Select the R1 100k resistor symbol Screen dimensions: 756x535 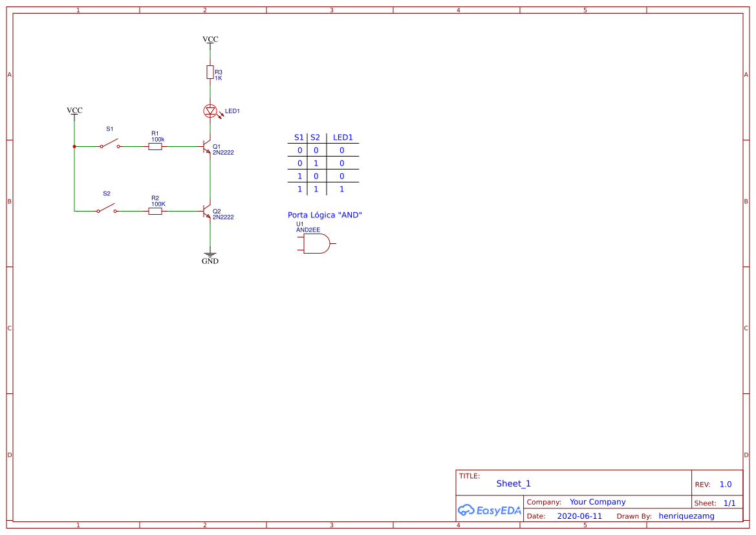(x=155, y=147)
